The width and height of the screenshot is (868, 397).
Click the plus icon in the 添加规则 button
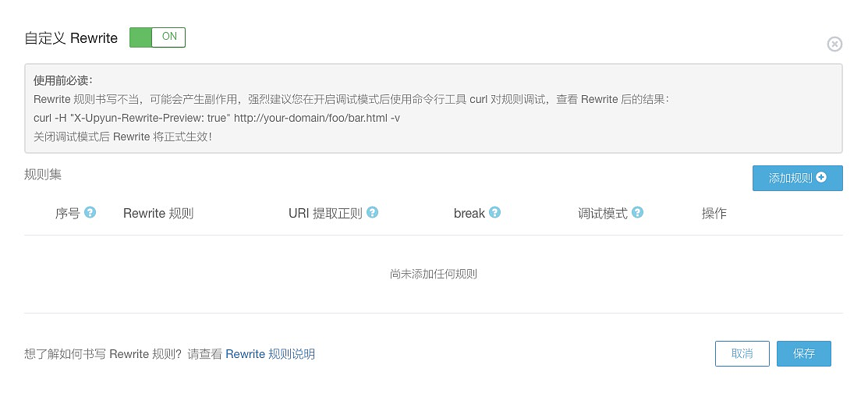(x=820, y=178)
